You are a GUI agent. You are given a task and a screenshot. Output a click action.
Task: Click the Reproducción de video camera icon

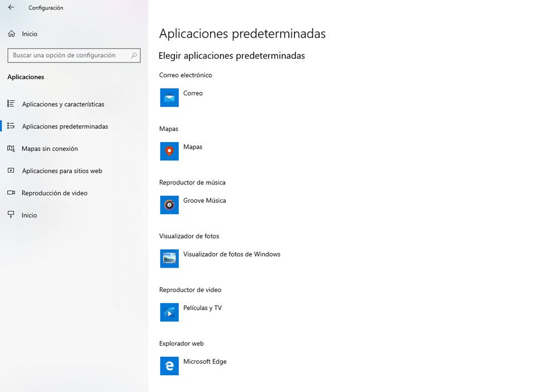(x=11, y=193)
